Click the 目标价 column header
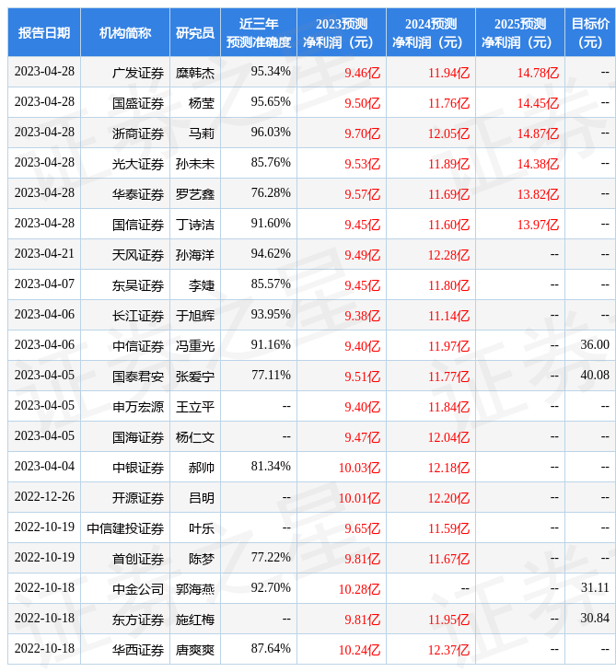This screenshot has height=672, width=616. coord(590,32)
